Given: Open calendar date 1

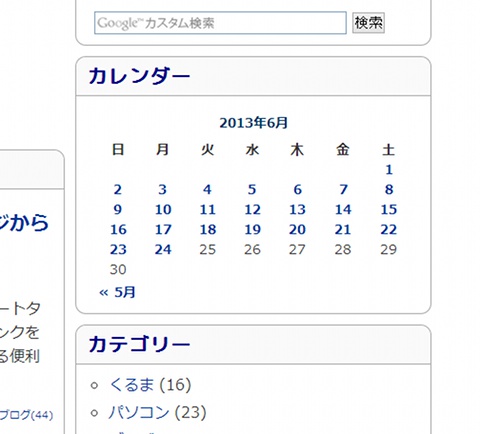Looking at the screenshot, I should 389,170.
